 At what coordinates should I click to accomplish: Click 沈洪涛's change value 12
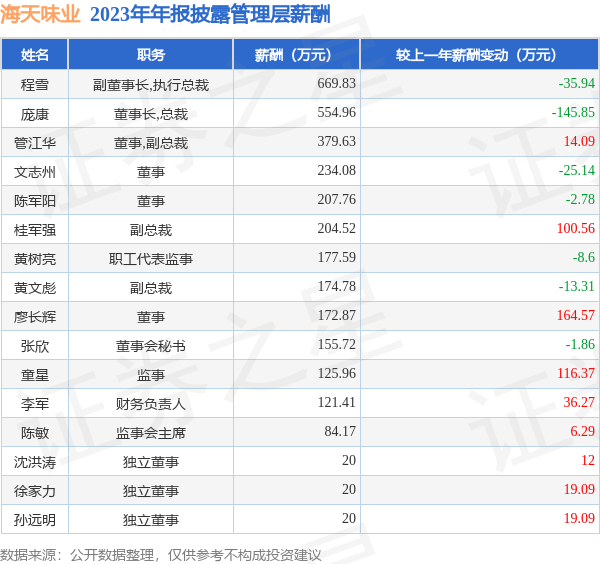pyautogui.click(x=588, y=460)
